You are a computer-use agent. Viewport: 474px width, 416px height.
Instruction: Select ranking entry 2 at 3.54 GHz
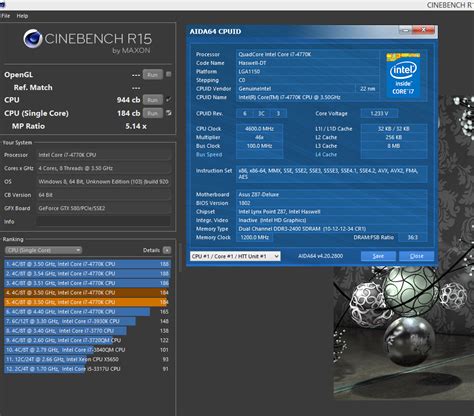pyautogui.click(x=87, y=274)
